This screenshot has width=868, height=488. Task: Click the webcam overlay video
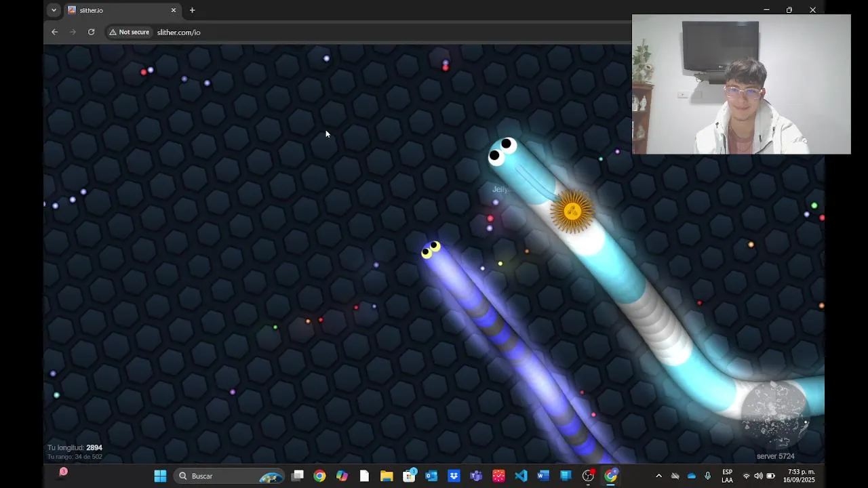(x=741, y=85)
